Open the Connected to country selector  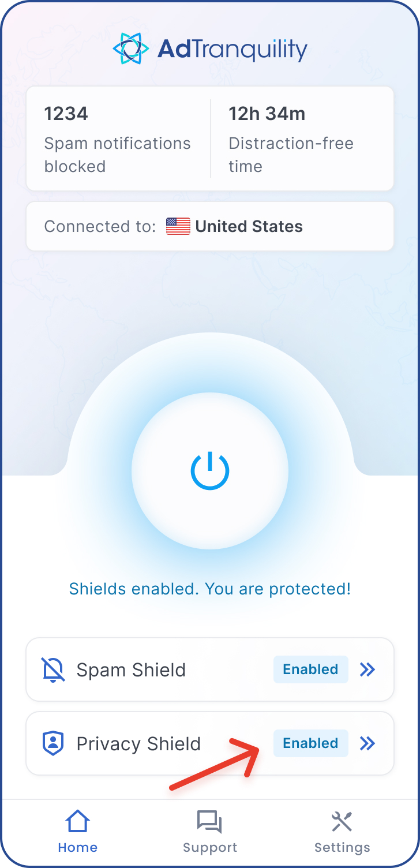pyautogui.click(x=210, y=226)
